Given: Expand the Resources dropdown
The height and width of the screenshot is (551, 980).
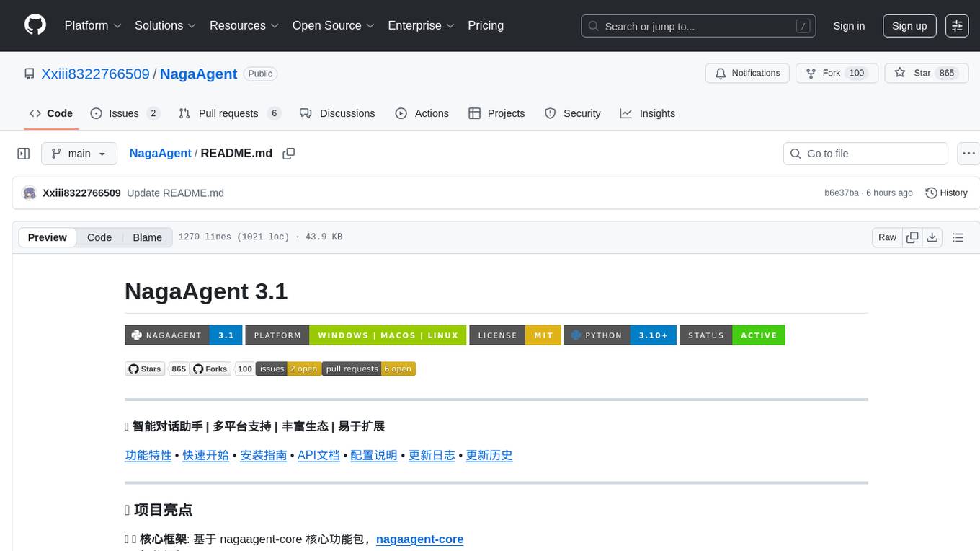Looking at the screenshot, I should click(x=244, y=25).
